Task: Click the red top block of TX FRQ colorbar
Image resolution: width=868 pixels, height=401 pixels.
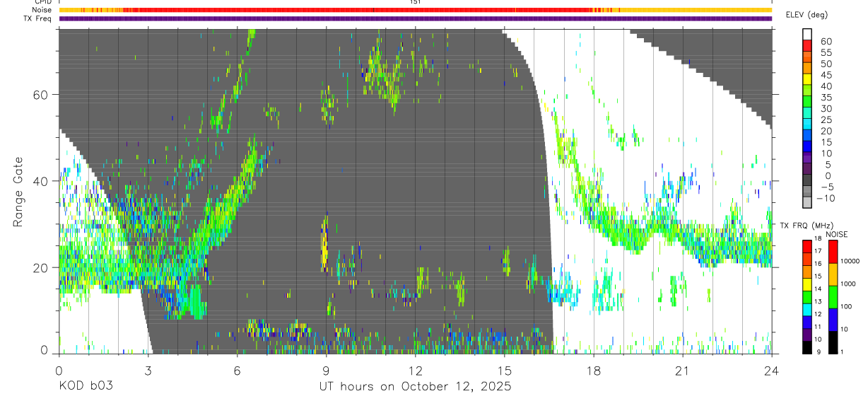Action: click(807, 246)
